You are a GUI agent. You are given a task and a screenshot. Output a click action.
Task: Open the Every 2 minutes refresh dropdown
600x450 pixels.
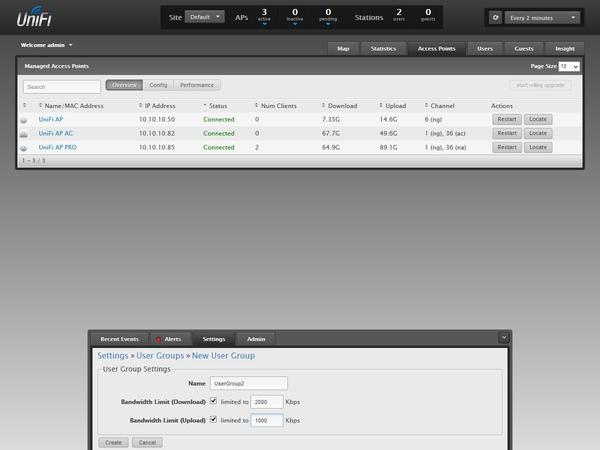coord(542,18)
